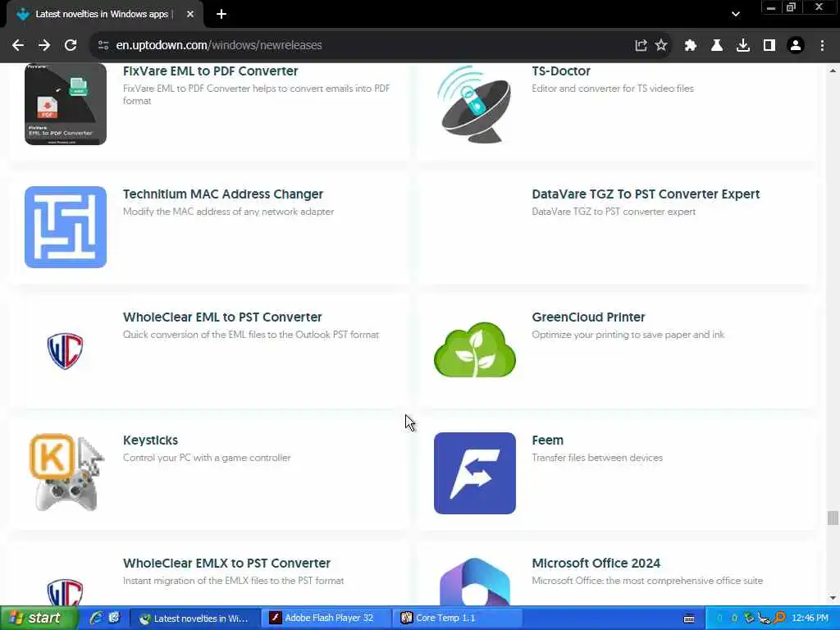Open Chrome three-dot menu

point(822,46)
